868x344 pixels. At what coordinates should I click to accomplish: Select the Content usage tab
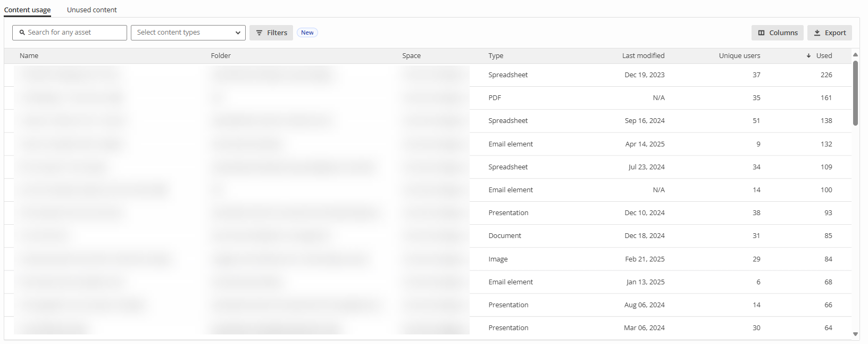28,10
